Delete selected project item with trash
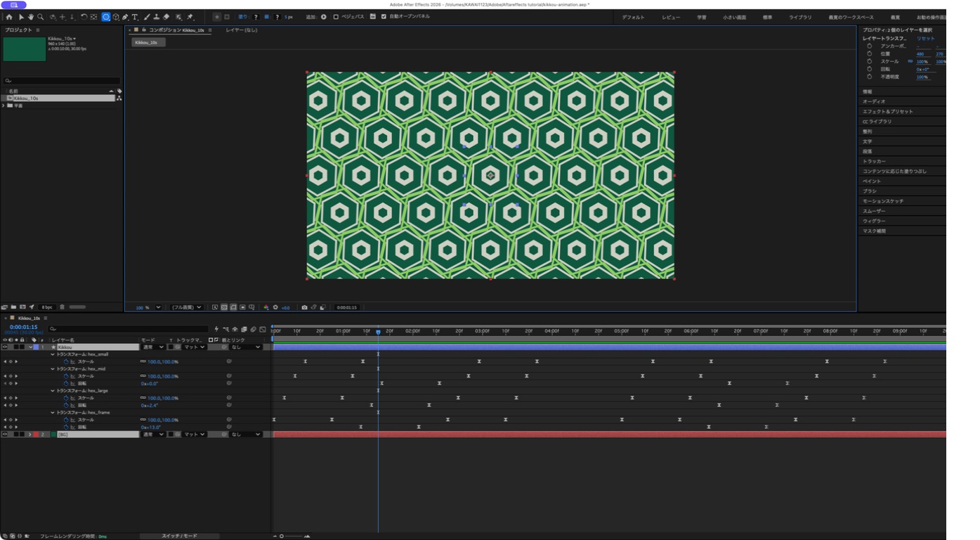Image resolution: width=980 pixels, height=540 pixels. 62,307
